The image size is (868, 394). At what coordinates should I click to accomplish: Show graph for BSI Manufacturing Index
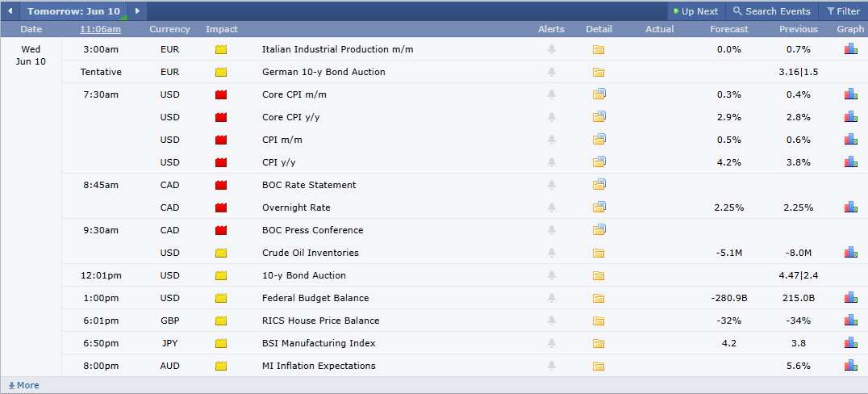851,343
